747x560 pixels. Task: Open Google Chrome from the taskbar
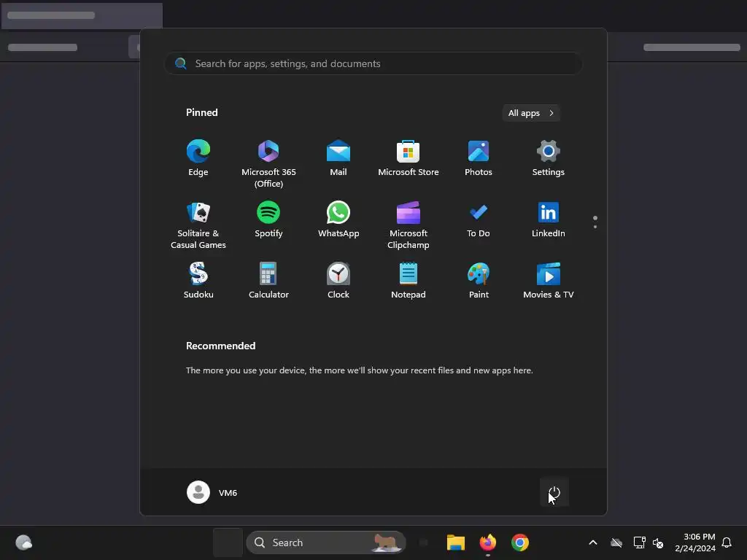(519, 542)
